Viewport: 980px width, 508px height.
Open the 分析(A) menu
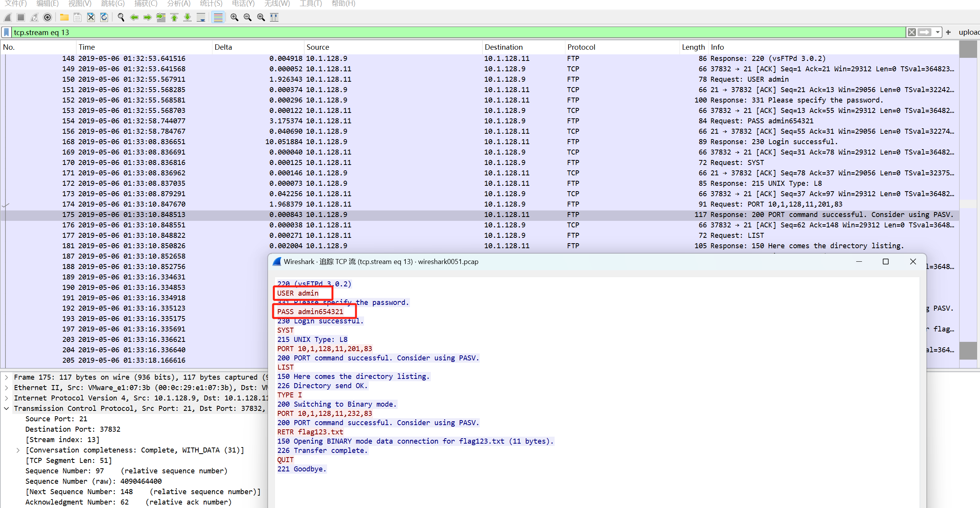[x=179, y=3]
